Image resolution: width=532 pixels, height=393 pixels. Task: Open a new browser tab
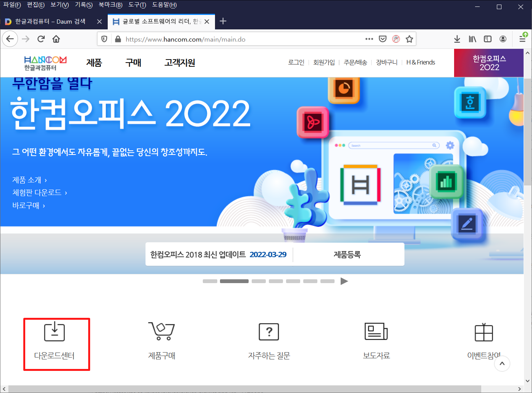point(223,21)
